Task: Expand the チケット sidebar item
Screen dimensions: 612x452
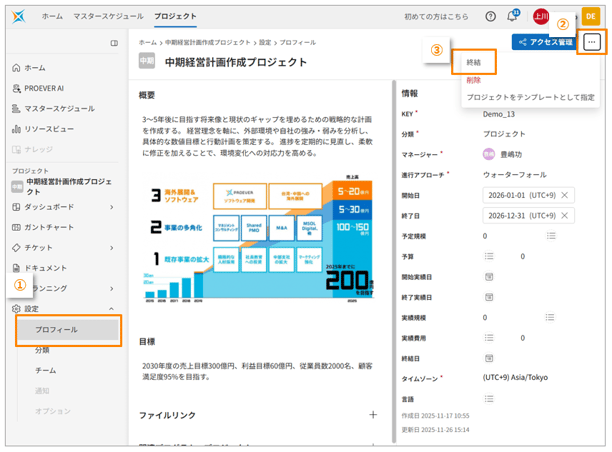Action: click(x=111, y=247)
